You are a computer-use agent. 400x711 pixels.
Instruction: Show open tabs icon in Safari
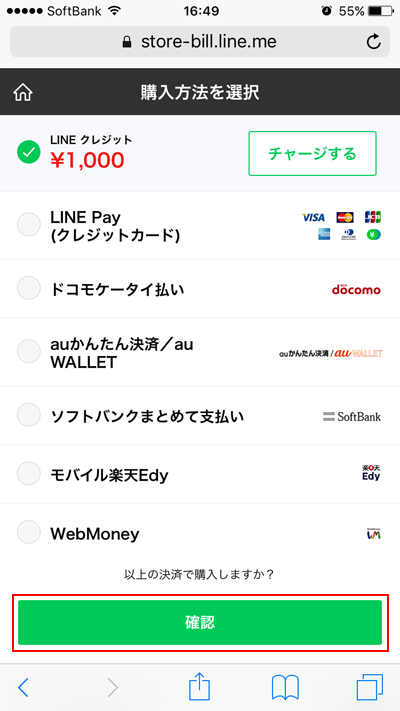(x=370, y=687)
